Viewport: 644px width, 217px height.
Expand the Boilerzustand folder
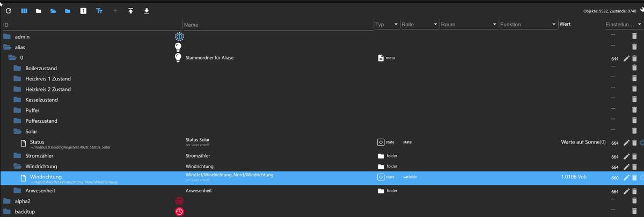coord(18,68)
